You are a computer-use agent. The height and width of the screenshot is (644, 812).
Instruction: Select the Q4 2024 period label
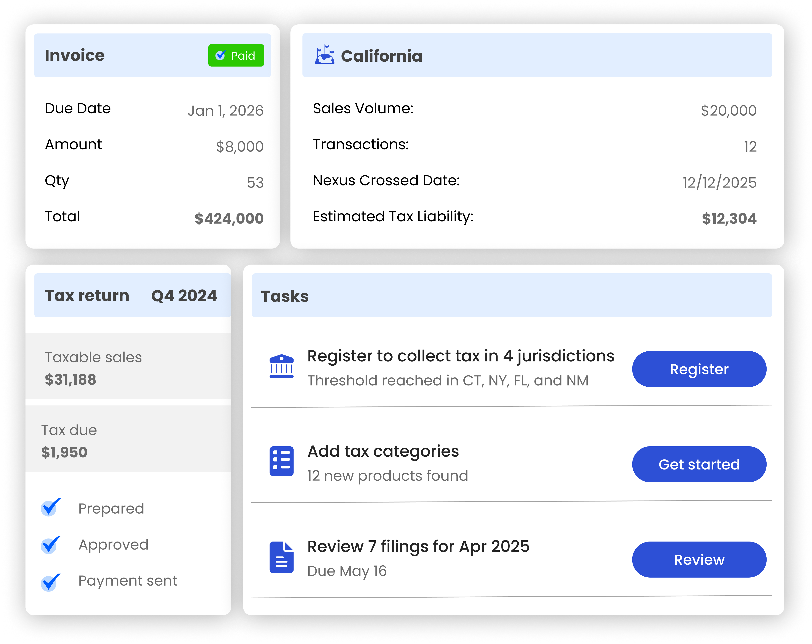(184, 296)
